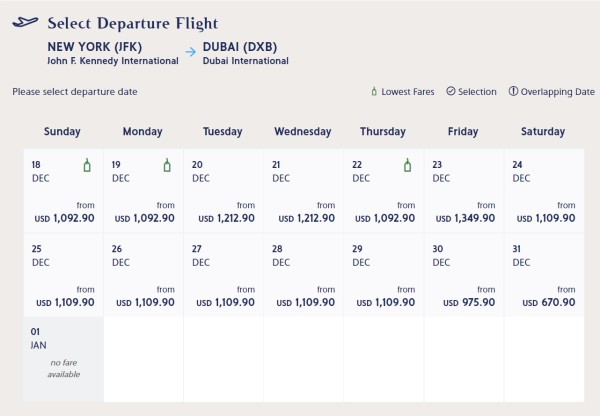This screenshot has height=416, width=600.
Task: Click lowest fare bottle icon on 19 Dec
Action: (167, 166)
